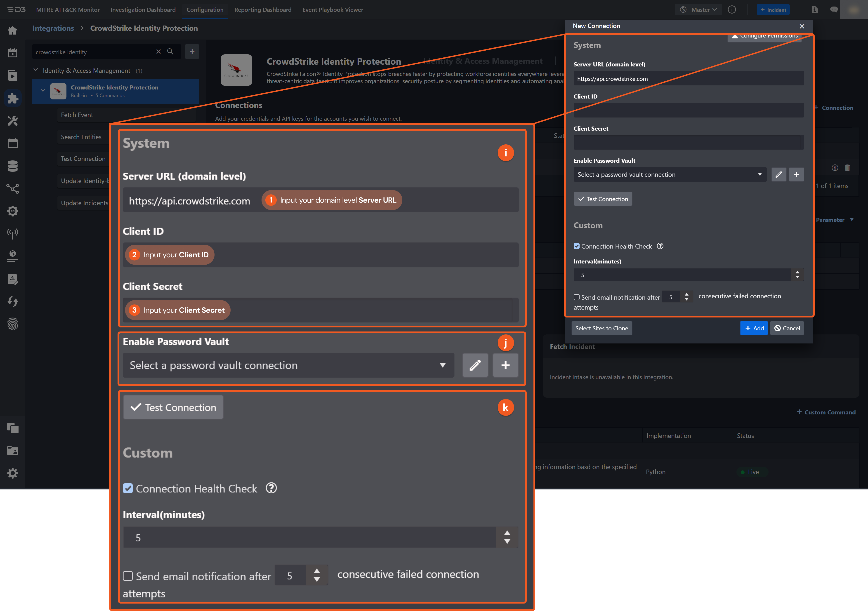
Task: Clear the crowdstrike identity search text
Action: click(x=158, y=52)
